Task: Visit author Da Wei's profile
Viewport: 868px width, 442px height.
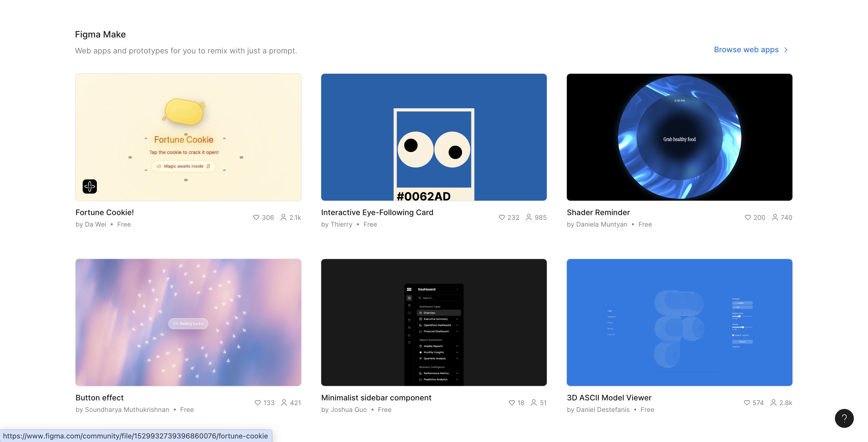Action: coord(95,224)
